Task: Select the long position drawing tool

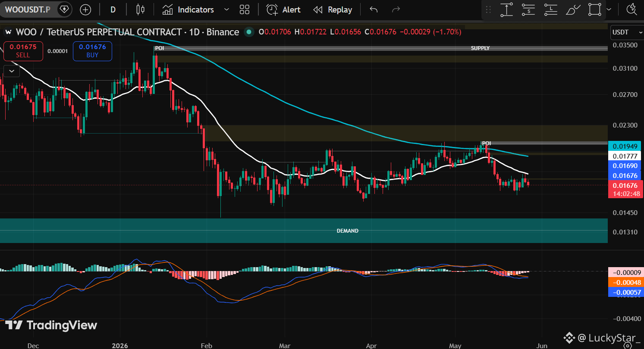Action: click(x=550, y=9)
